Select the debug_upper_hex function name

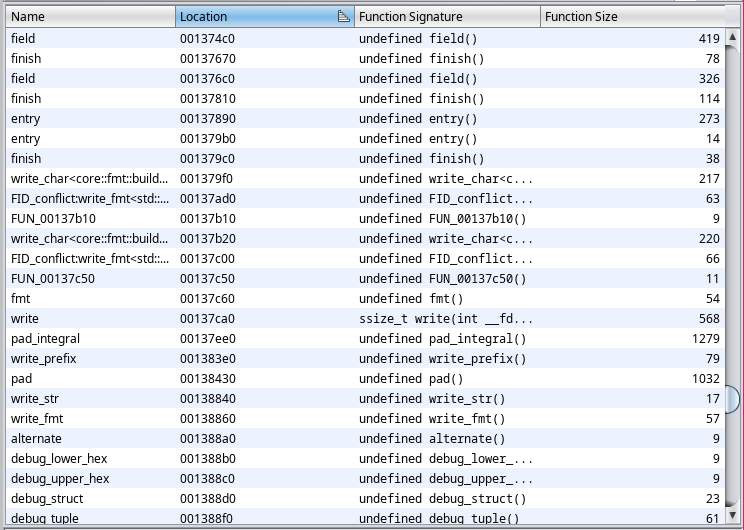[x=60, y=478]
